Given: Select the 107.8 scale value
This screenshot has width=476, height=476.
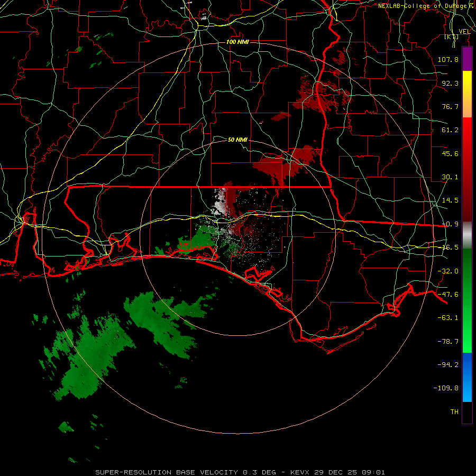Looking at the screenshot, I should pyautogui.click(x=448, y=59).
